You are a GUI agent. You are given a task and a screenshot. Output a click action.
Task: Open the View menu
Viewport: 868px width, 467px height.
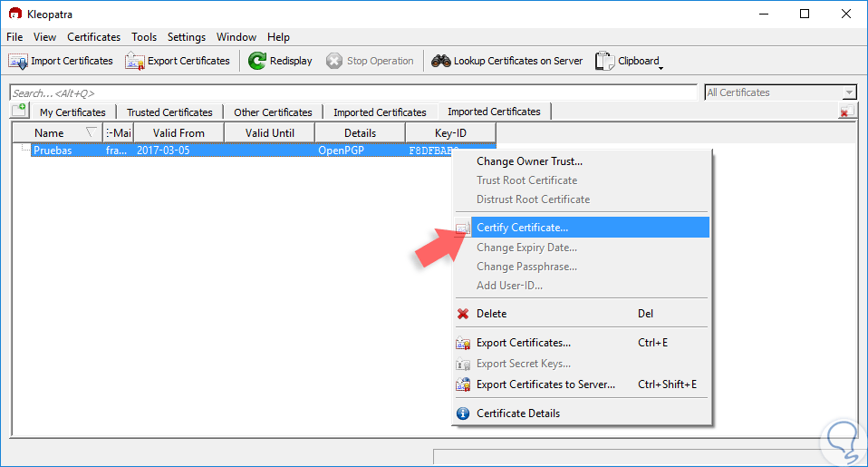click(x=44, y=37)
